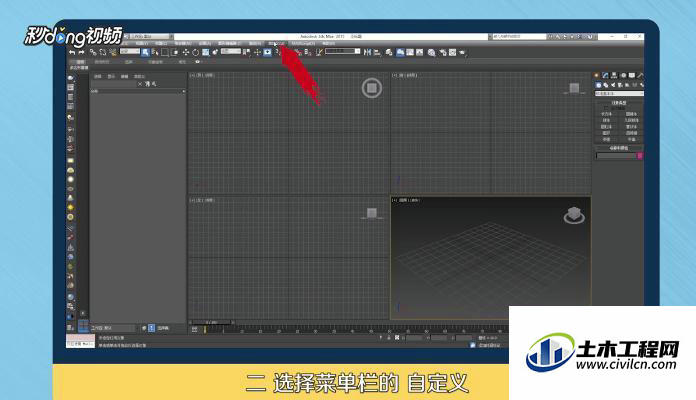The height and width of the screenshot is (400, 696).
Task: Click the pink object color swatch
Action: pyautogui.click(x=640, y=156)
